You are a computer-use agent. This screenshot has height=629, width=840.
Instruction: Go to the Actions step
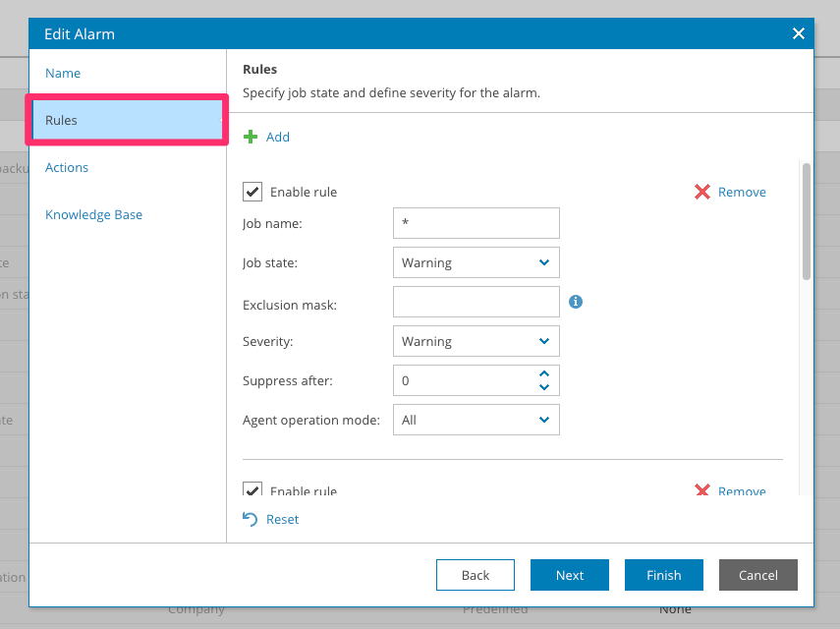(x=67, y=168)
